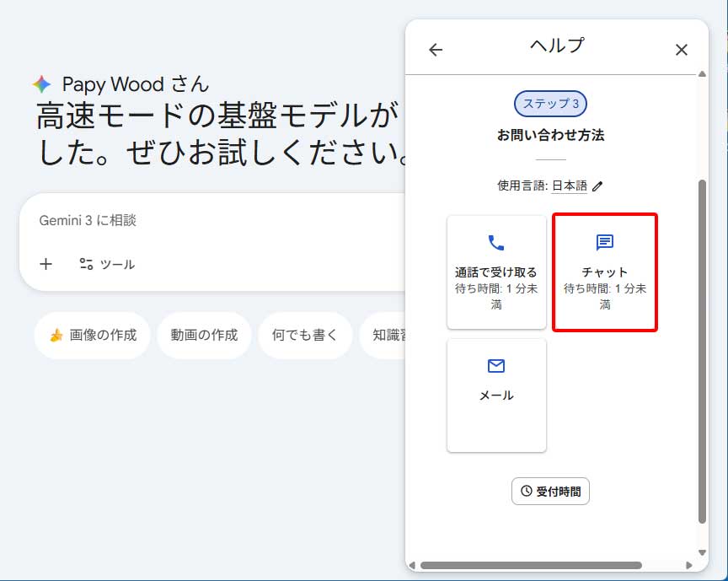This screenshot has width=728, height=581.
Task: Close the ヘルプ panel
Action: click(x=681, y=50)
